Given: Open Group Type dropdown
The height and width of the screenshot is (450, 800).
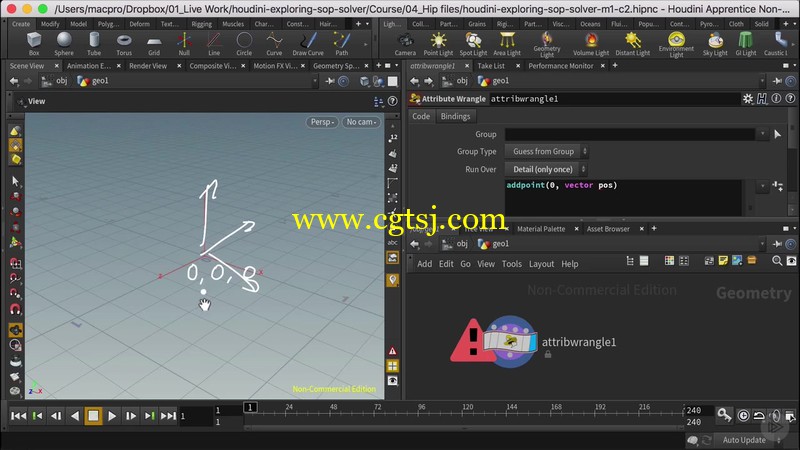Looking at the screenshot, I should point(547,152).
